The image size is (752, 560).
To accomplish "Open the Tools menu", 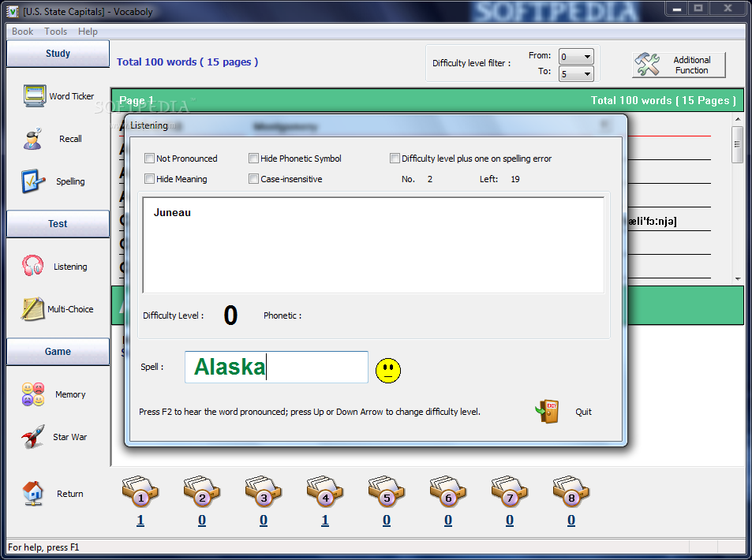I will point(56,32).
